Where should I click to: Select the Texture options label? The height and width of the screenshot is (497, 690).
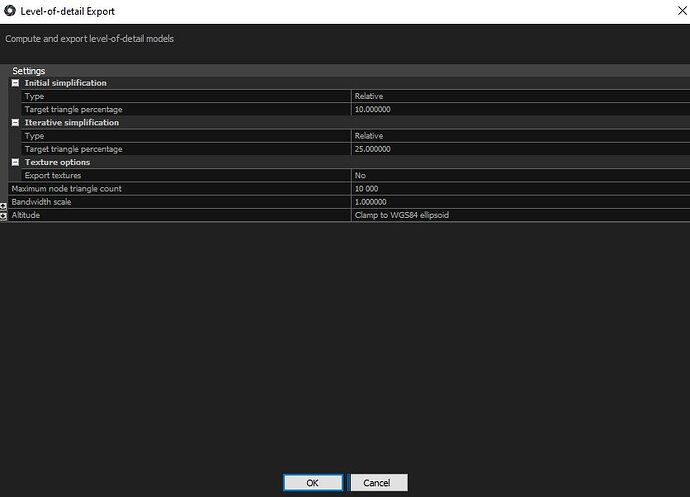pos(57,162)
